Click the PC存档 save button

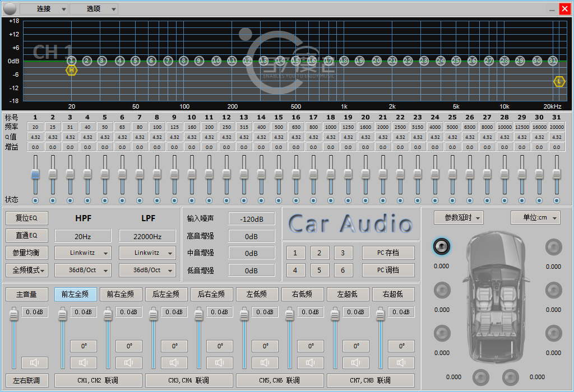click(x=388, y=253)
